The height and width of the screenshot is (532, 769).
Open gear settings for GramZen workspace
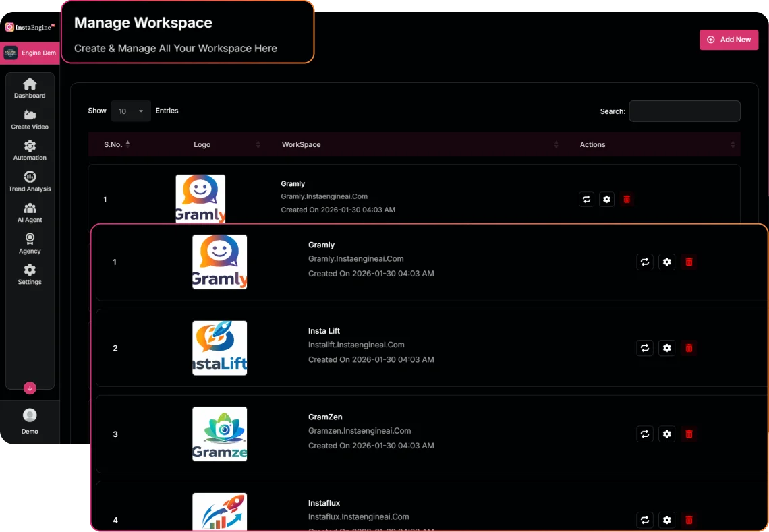666,434
